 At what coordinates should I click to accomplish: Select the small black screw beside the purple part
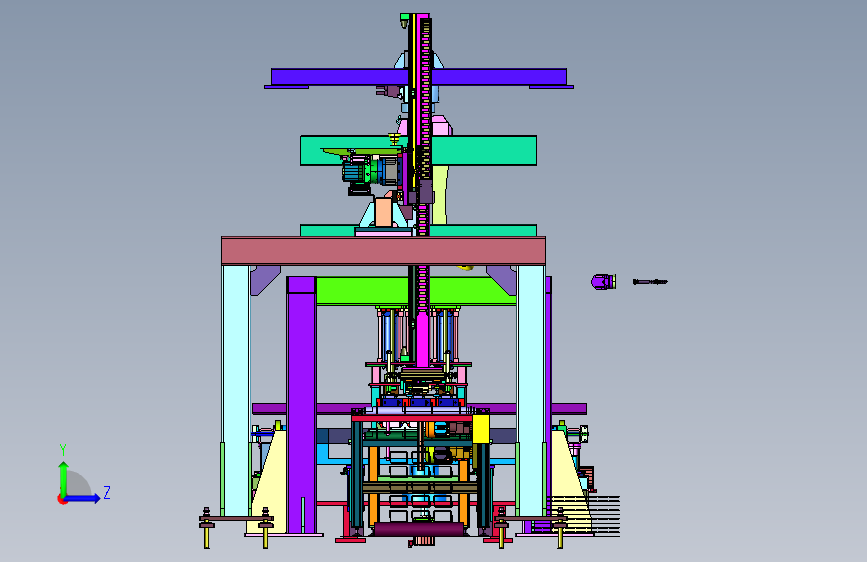point(650,282)
